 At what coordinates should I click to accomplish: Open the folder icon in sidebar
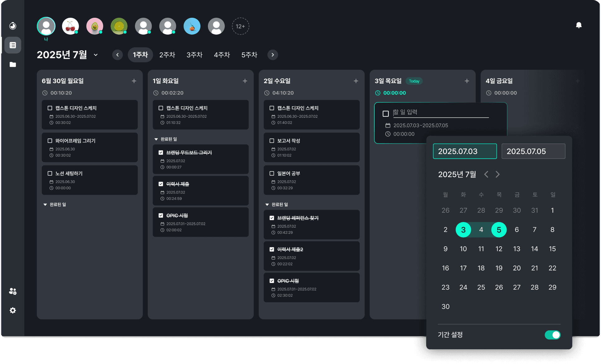(13, 64)
